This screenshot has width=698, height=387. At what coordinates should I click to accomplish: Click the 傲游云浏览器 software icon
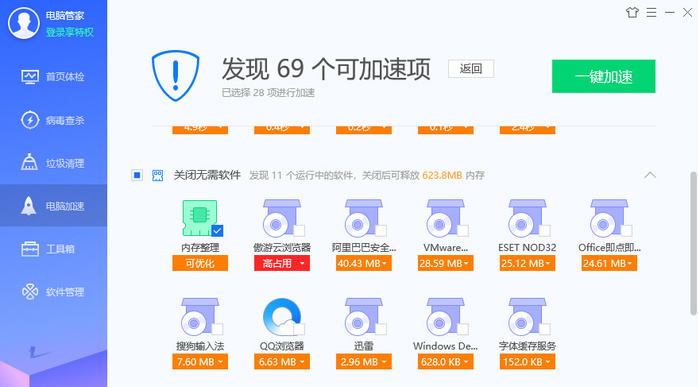281,218
